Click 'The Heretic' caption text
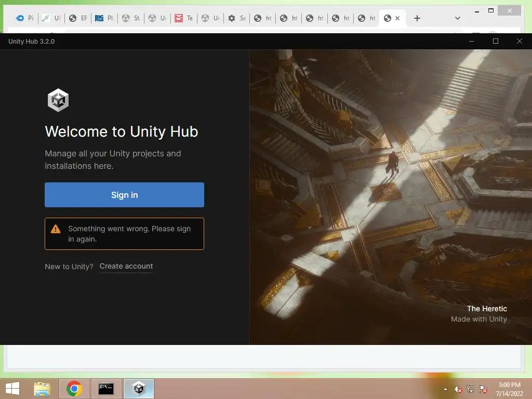The width and height of the screenshot is (532, 399). (x=487, y=309)
